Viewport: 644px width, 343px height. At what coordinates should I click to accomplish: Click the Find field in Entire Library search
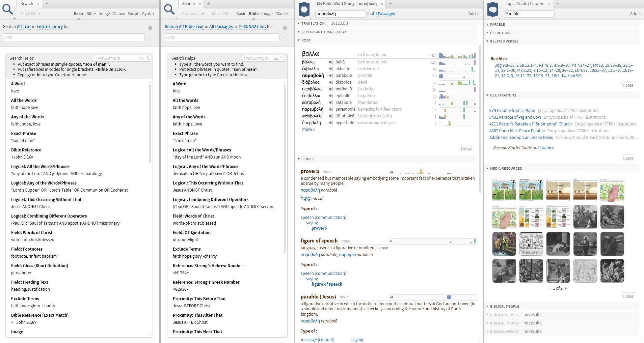(x=74, y=37)
